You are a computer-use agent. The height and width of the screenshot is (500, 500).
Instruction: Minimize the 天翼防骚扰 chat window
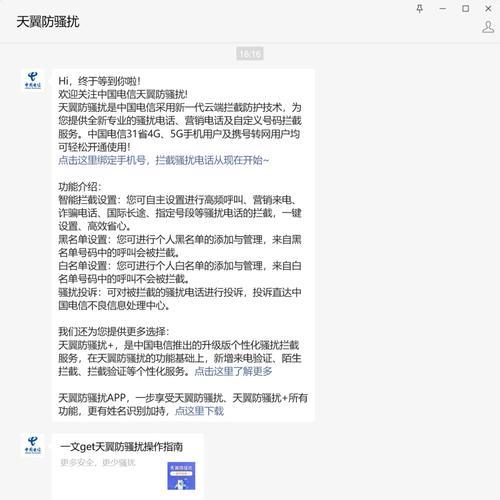[x=443, y=9]
